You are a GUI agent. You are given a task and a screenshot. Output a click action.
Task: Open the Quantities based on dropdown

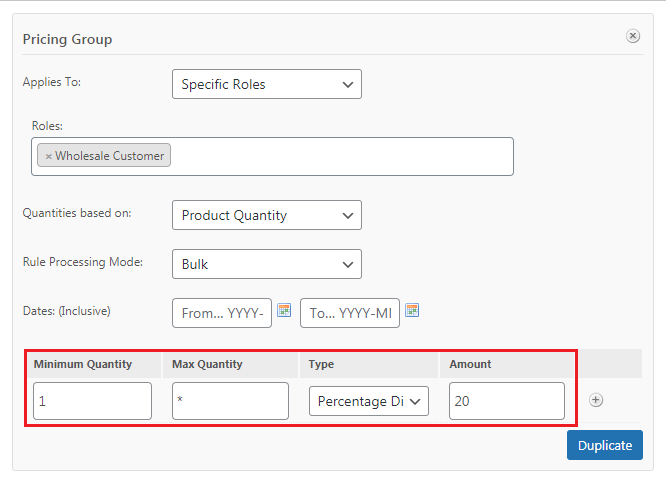[x=267, y=215]
